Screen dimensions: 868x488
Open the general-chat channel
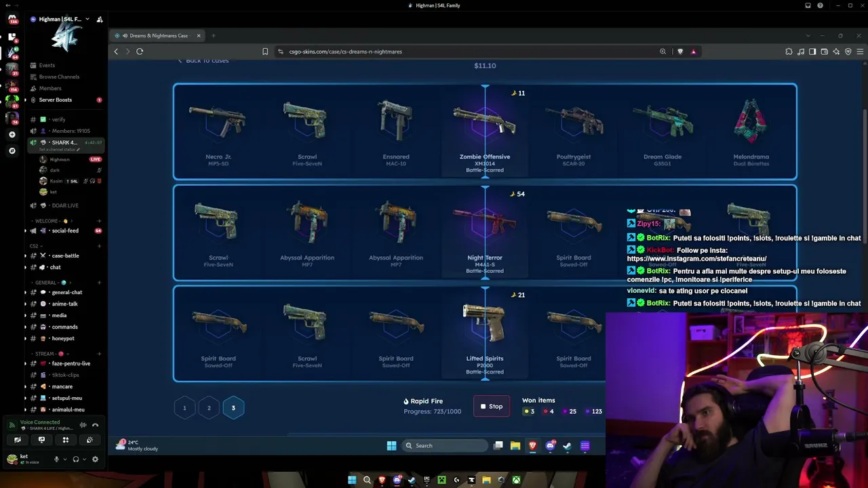point(65,292)
